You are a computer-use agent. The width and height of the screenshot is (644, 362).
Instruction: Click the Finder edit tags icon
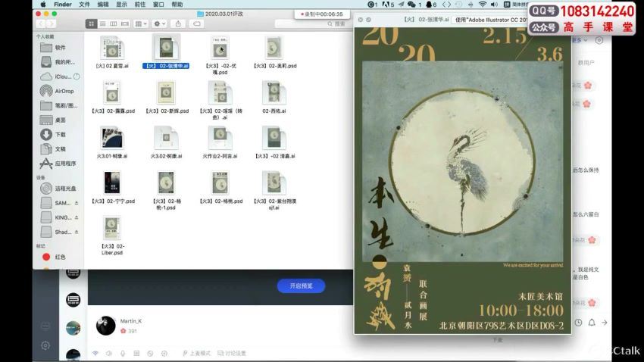(x=195, y=23)
